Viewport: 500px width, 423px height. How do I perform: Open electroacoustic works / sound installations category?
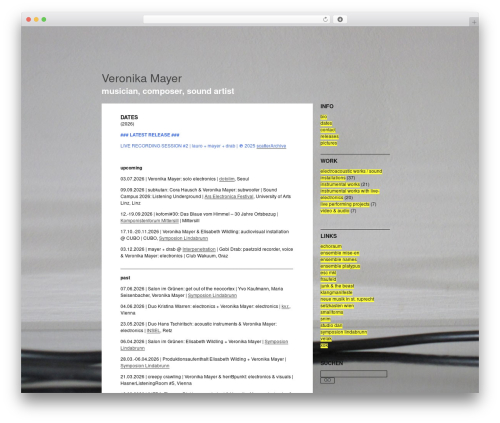(x=351, y=175)
